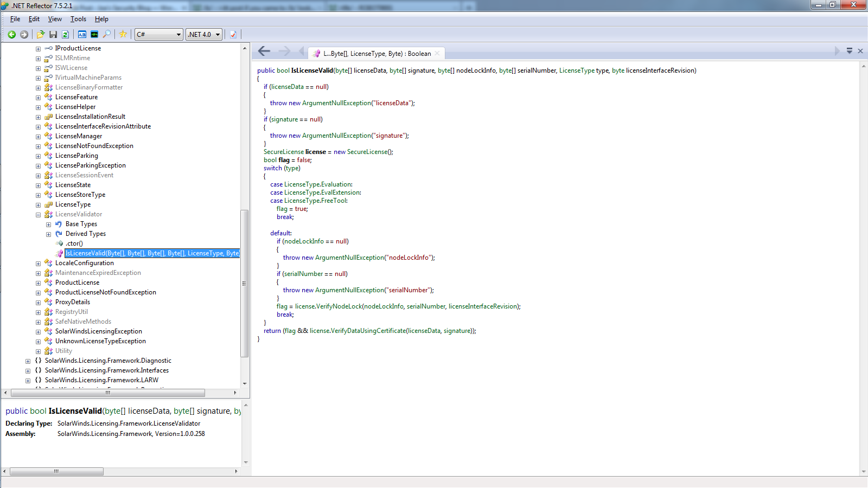This screenshot has width=868, height=488.
Task: Click VerifyNodeLock link in code
Action: click(339, 306)
